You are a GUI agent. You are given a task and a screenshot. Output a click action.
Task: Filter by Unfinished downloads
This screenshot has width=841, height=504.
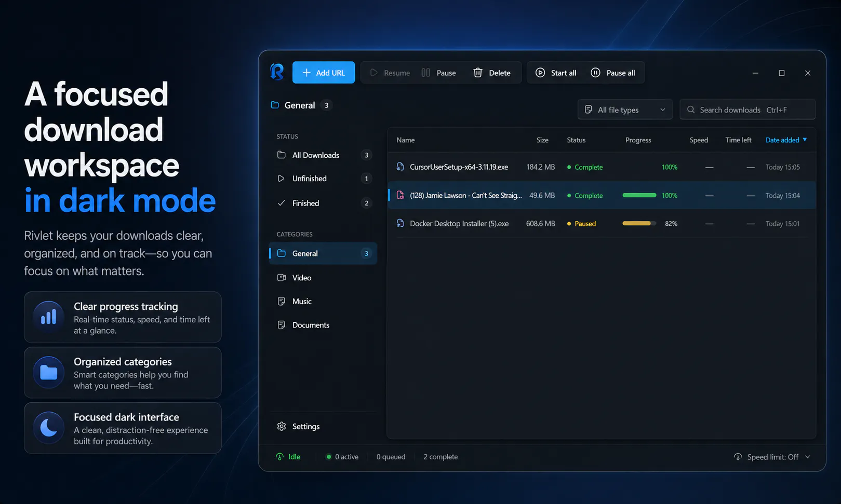(x=323, y=179)
